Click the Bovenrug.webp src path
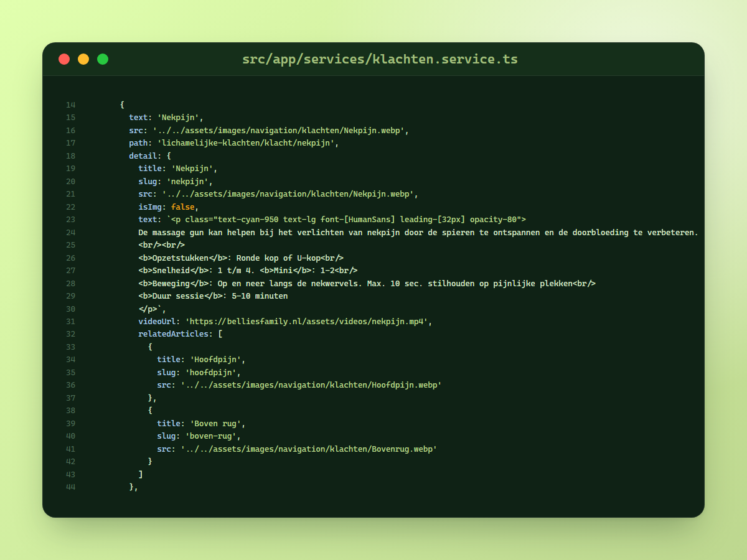Viewport: 747px width, 560px height. (x=309, y=449)
